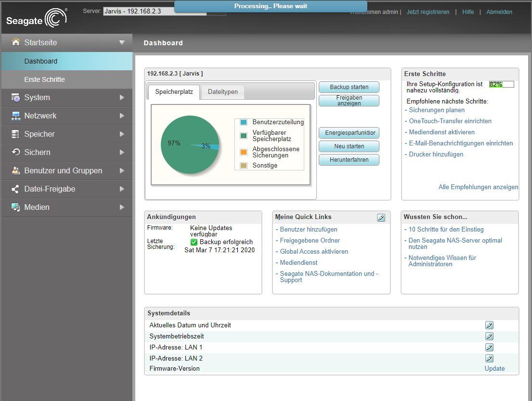The height and width of the screenshot is (401, 532).
Task: Open Freigegebene Ordner quick link
Action: 310,241
